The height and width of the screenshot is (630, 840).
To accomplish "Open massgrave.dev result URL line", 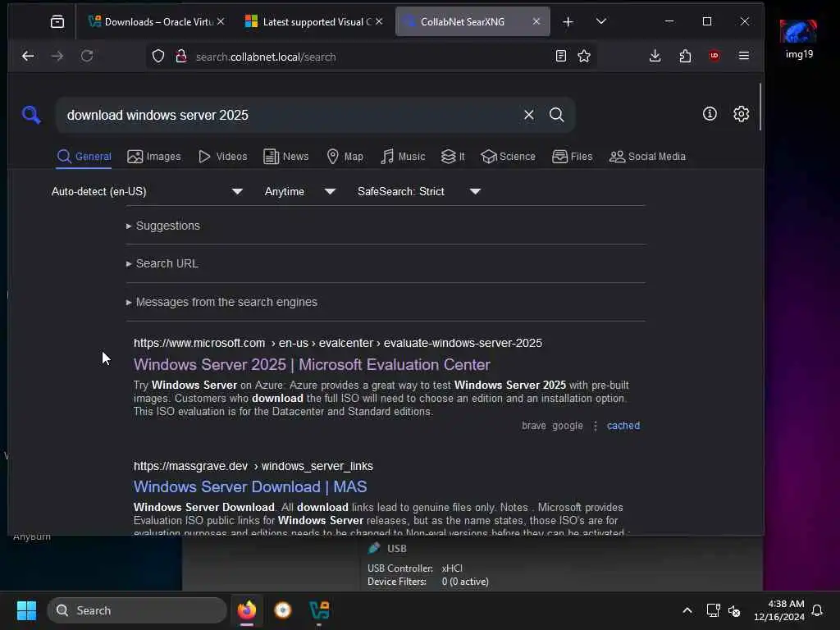I will click(253, 466).
